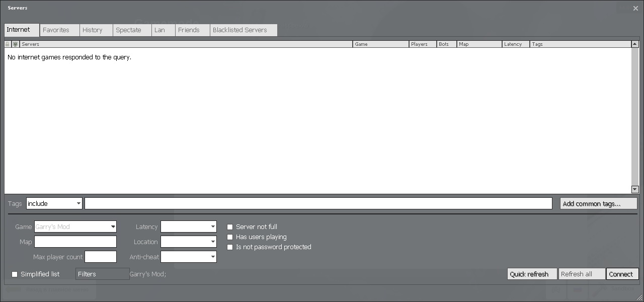This screenshot has width=644, height=302.
Task: Select the History tab
Action: pyautogui.click(x=93, y=30)
